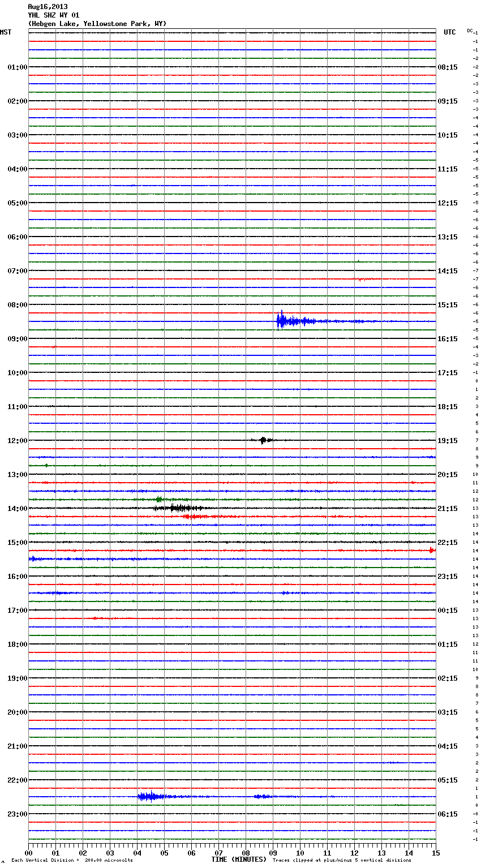
Task: Click the 15:15 UTC label
Action: point(448,305)
